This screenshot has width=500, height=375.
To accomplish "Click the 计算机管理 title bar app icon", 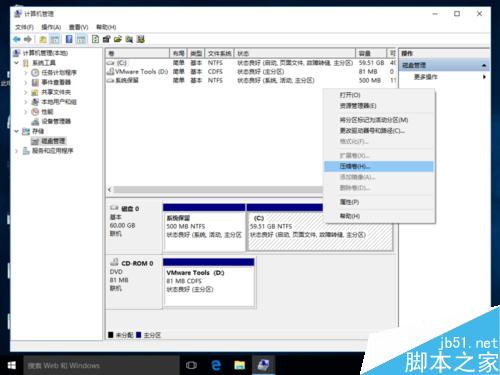I will (18, 14).
